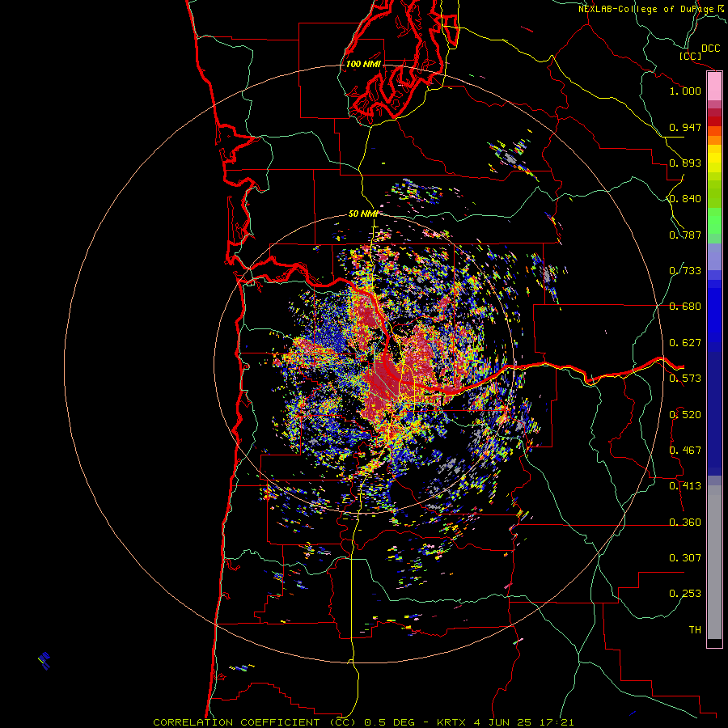Click the 0.253 scale value
The height and width of the screenshot is (728, 728).
click(685, 594)
